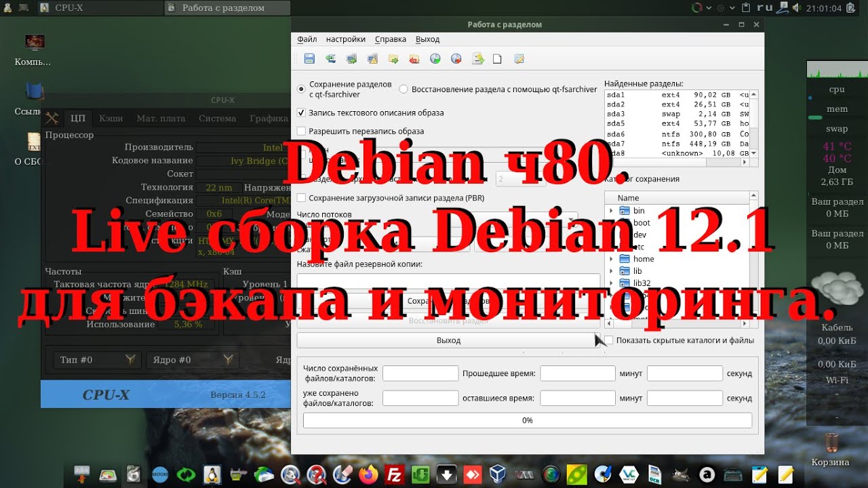Expand the lib folder in tree
The height and width of the screenshot is (488, 868).
[x=611, y=271]
